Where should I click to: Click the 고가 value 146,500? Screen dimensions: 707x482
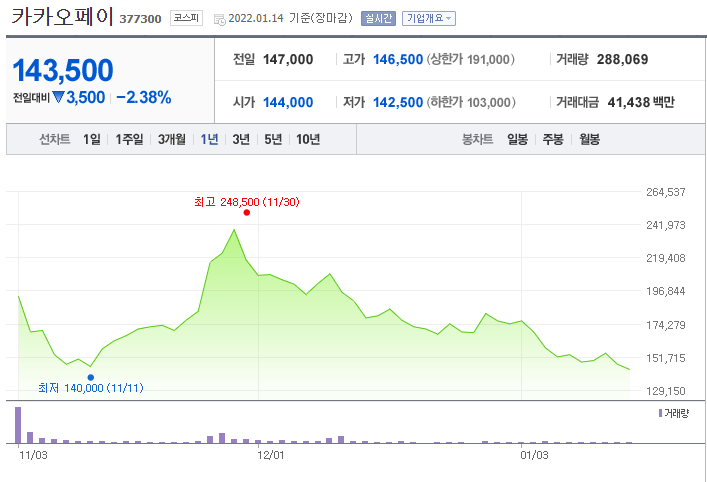(x=398, y=60)
